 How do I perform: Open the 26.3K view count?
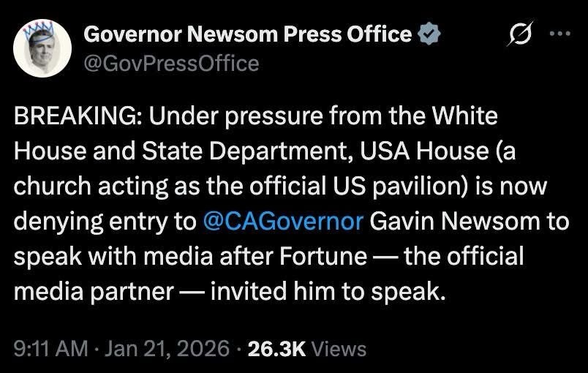[276, 349]
